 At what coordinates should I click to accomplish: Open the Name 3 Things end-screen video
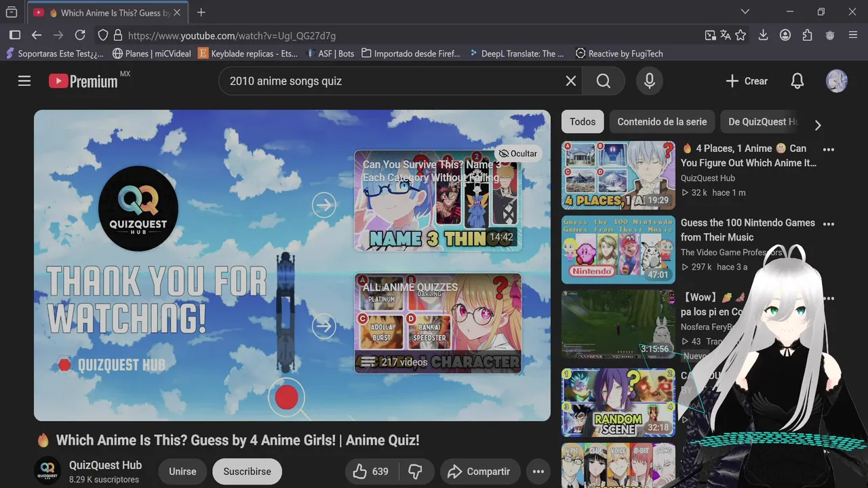(x=438, y=201)
